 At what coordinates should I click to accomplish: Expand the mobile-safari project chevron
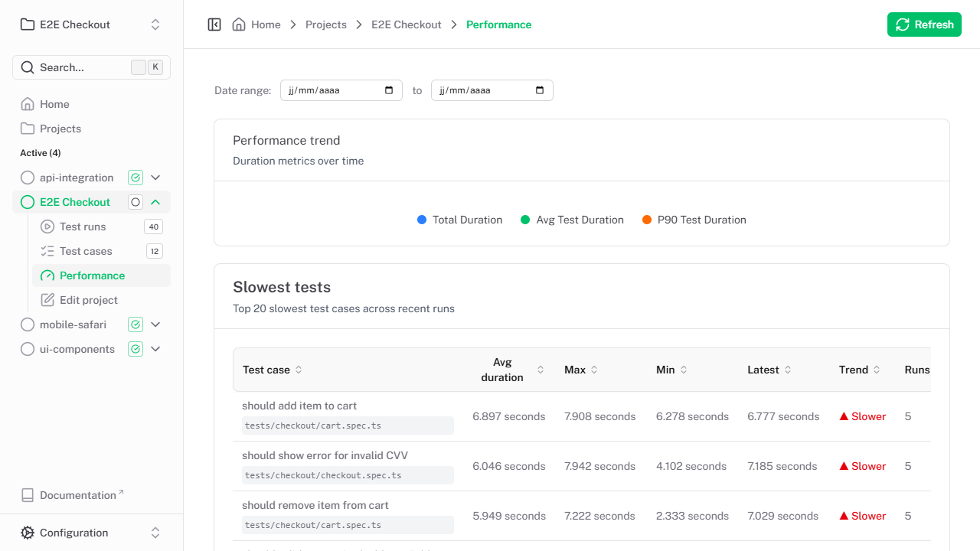point(155,324)
